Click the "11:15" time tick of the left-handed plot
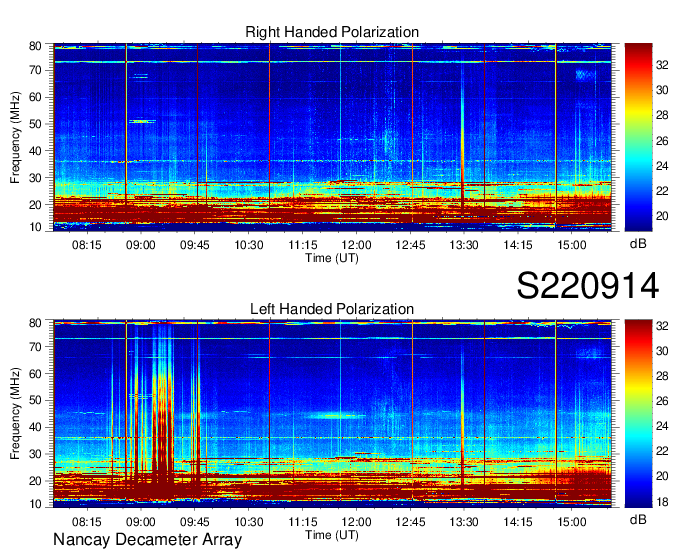The width and height of the screenshot is (680, 552). 303,522
